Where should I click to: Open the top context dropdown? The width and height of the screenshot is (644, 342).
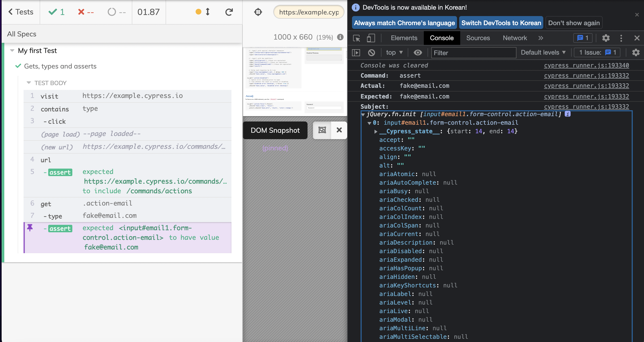click(394, 53)
